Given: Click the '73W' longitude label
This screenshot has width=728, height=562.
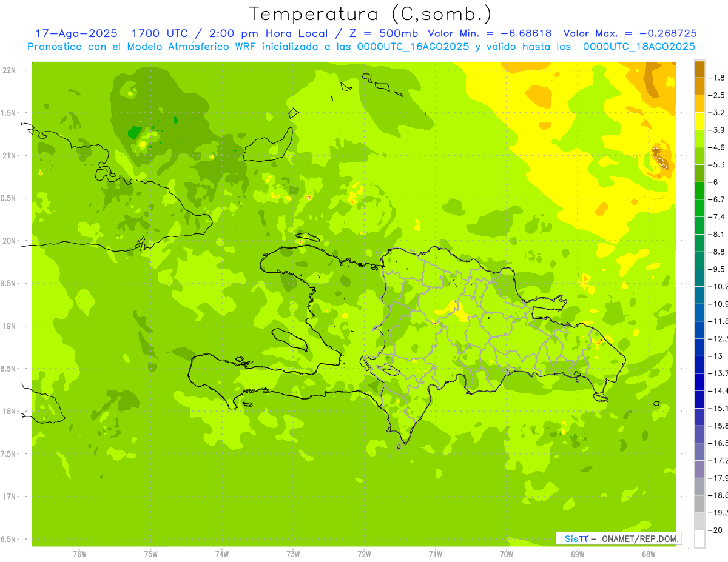Looking at the screenshot, I should (293, 554).
